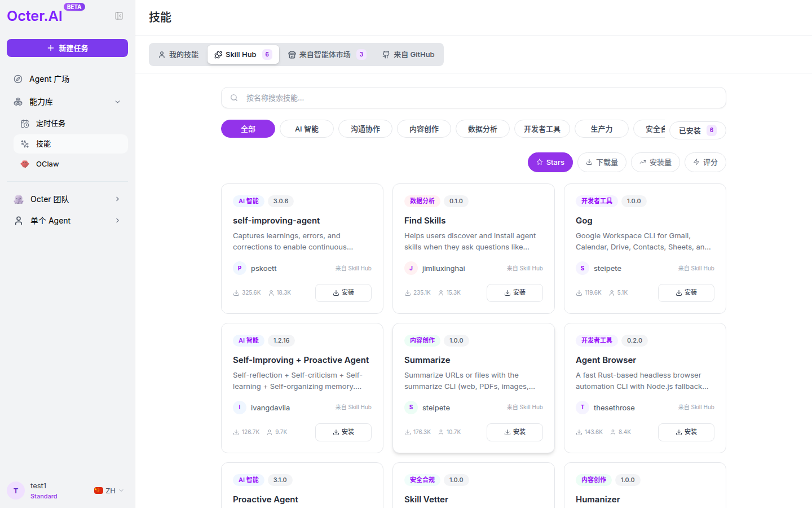Click the 技能 sparkle icon in sidebar
812x508 pixels.
pos(25,144)
